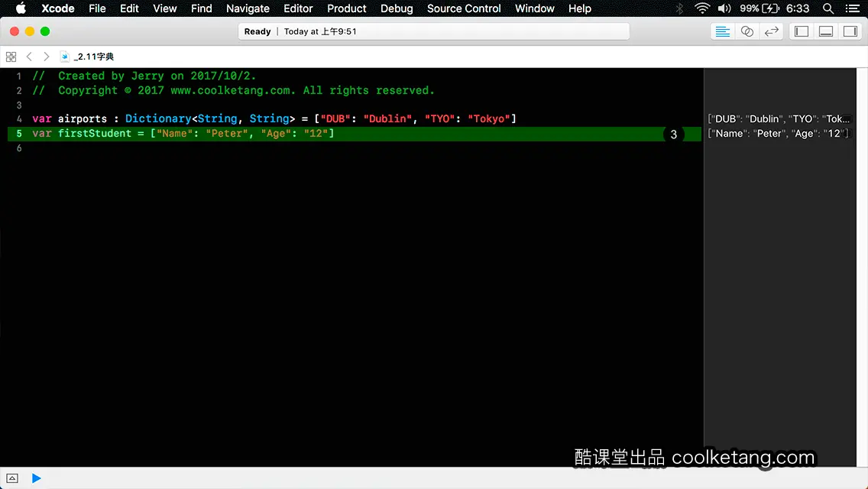The image size is (868, 489).
Task: Click the Ready status display
Action: 257,31
